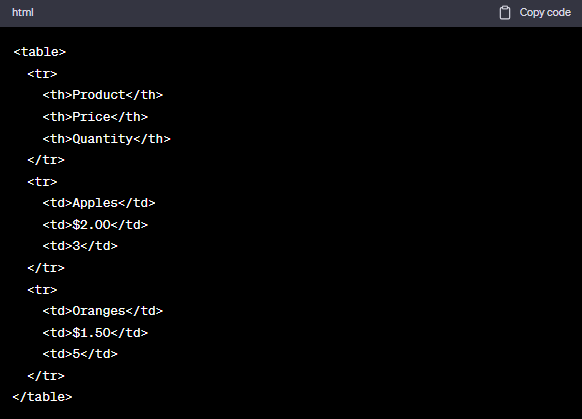582x419 pixels.
Task: Click the clipboard copy icon
Action: pos(504,13)
